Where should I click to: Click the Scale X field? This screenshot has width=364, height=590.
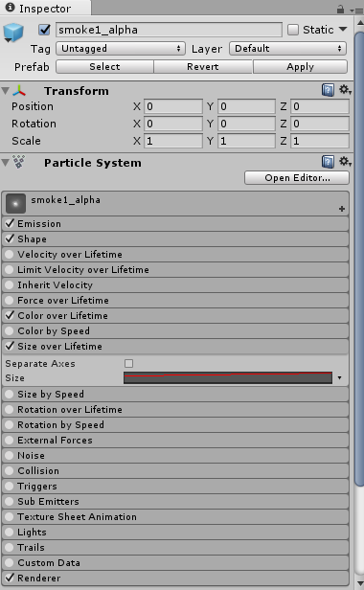[173, 141]
